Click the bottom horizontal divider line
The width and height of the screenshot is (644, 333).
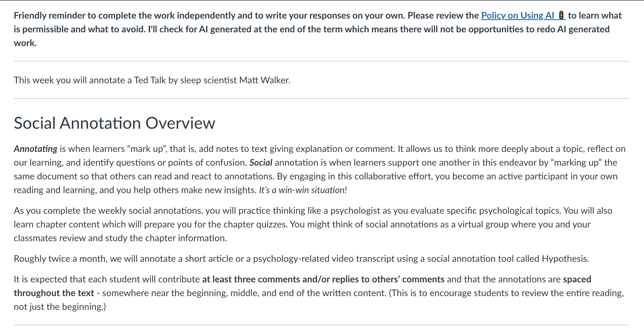point(322,325)
